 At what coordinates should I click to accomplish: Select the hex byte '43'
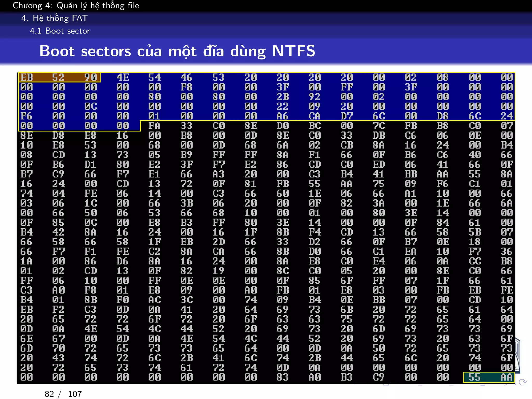(x=58, y=358)
